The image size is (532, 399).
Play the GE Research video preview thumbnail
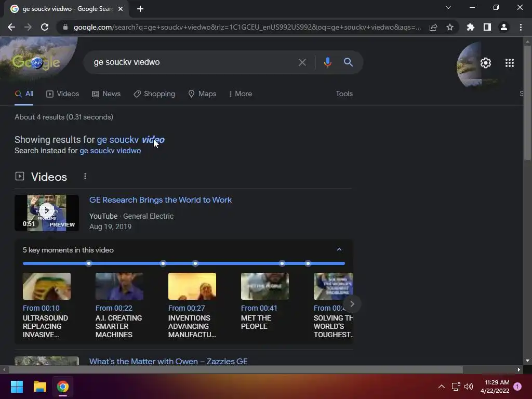pyautogui.click(x=47, y=213)
